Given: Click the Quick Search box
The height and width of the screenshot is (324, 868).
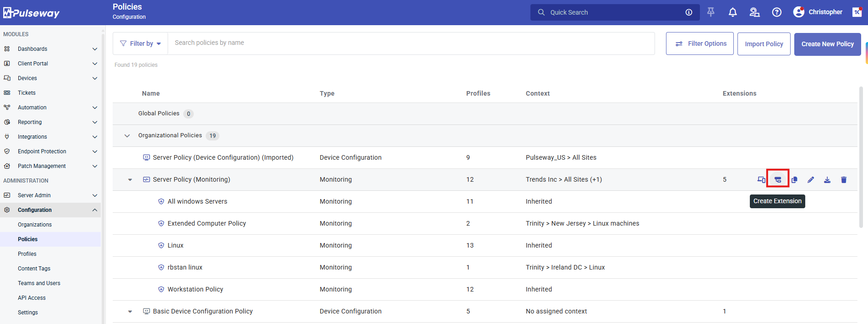Looking at the screenshot, I should (615, 12).
